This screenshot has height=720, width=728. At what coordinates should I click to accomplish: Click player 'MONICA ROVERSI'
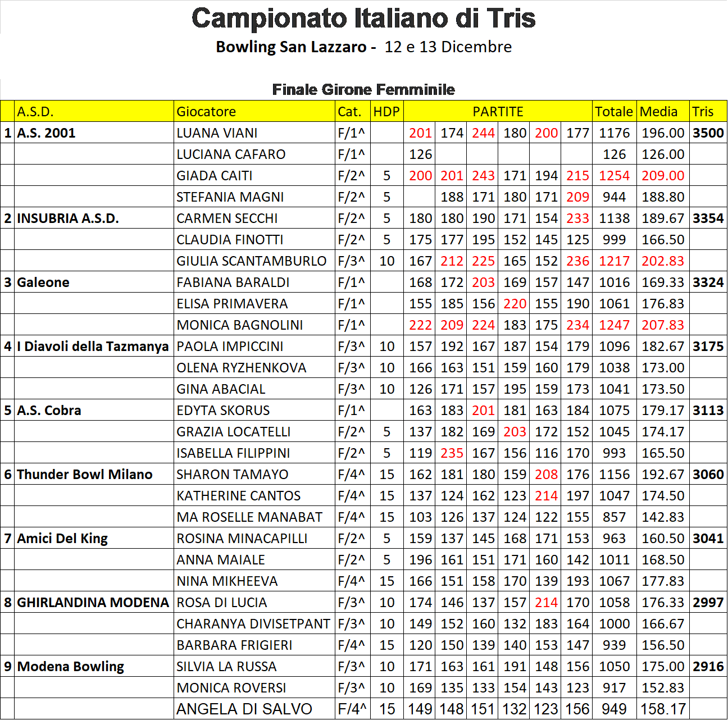click(231, 687)
